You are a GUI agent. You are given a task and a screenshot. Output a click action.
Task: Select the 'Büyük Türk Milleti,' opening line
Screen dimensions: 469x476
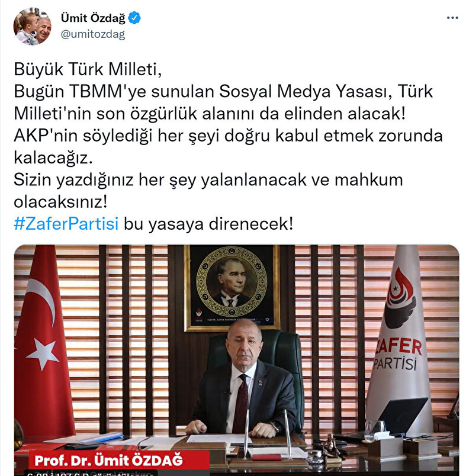coord(88,69)
